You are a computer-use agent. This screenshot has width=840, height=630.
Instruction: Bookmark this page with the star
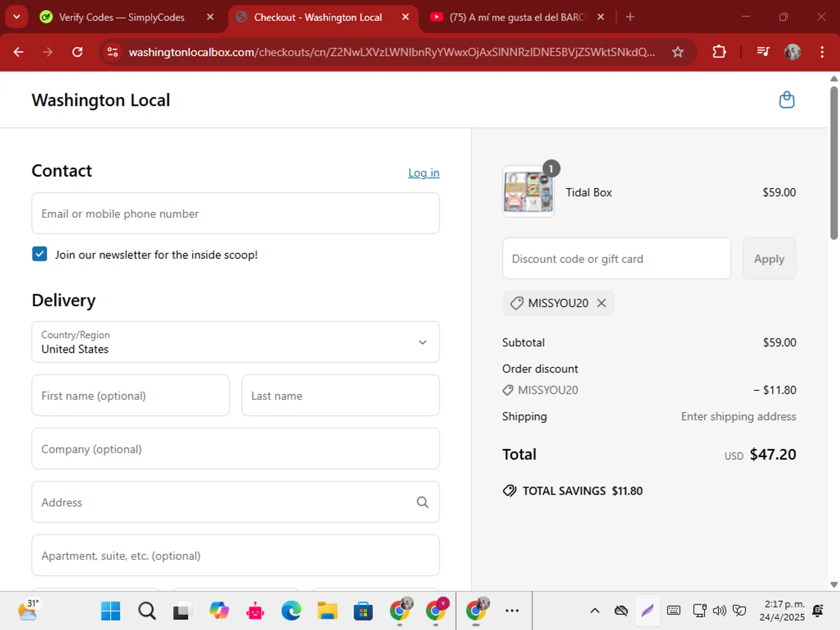click(x=678, y=52)
